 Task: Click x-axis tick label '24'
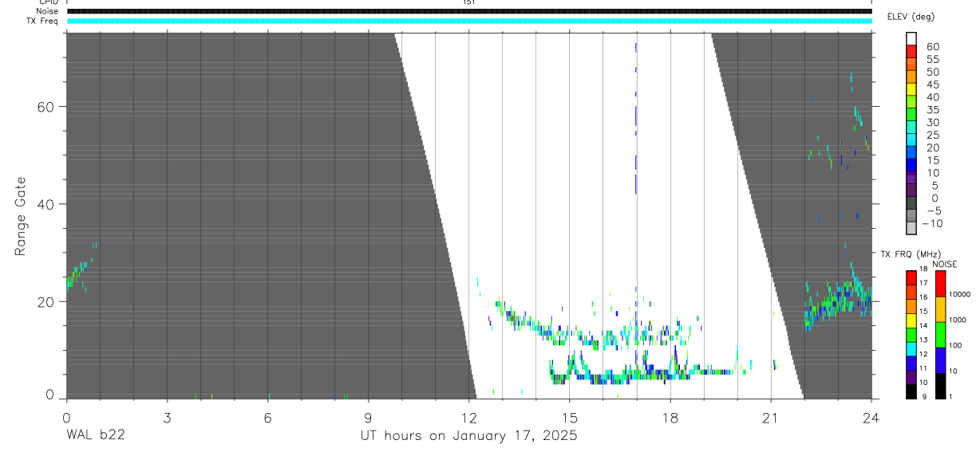point(871,418)
